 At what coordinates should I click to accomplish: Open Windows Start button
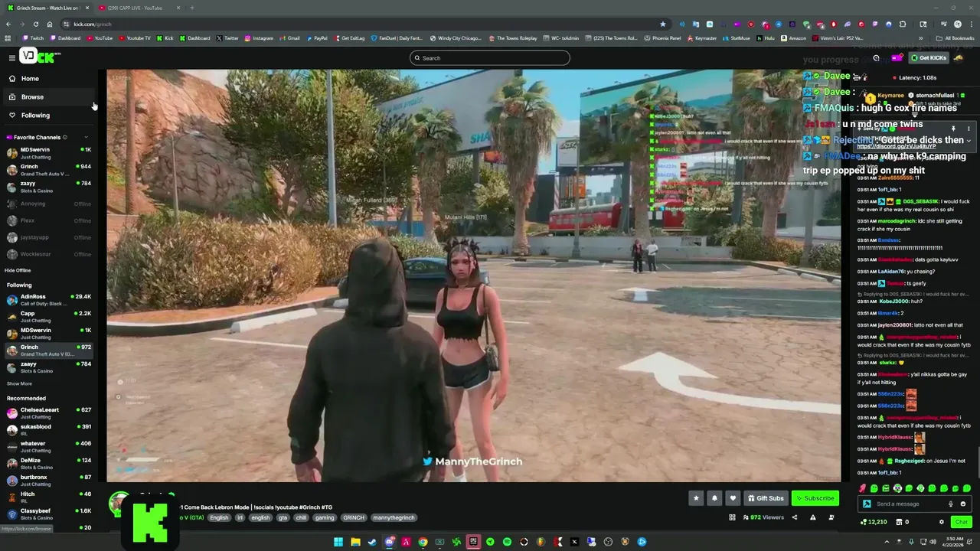[x=338, y=542]
